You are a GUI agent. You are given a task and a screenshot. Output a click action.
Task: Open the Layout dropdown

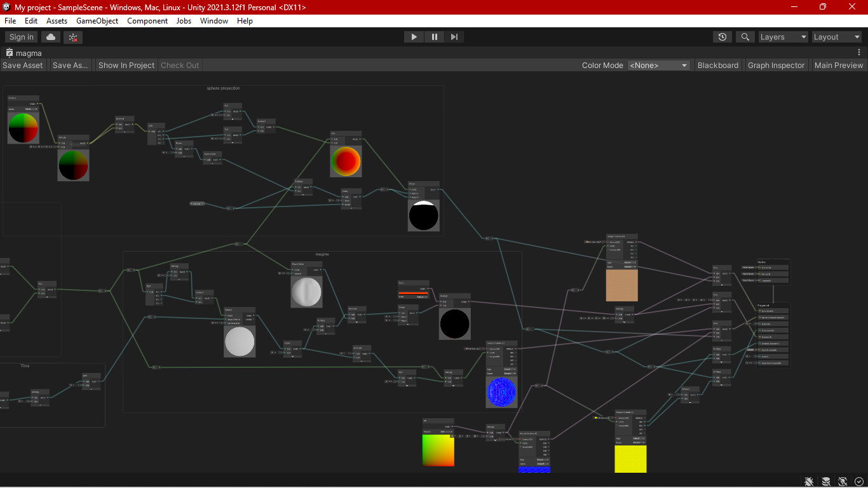836,37
